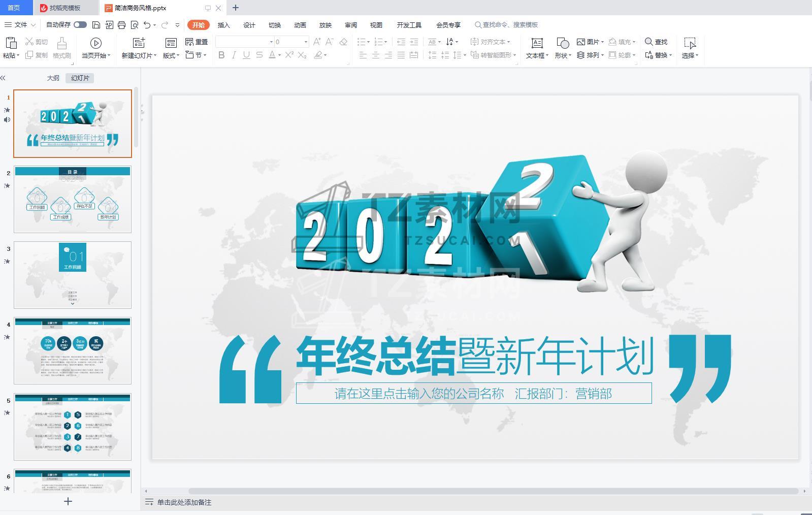Open the Design (设计) ribbon tab

click(x=249, y=25)
